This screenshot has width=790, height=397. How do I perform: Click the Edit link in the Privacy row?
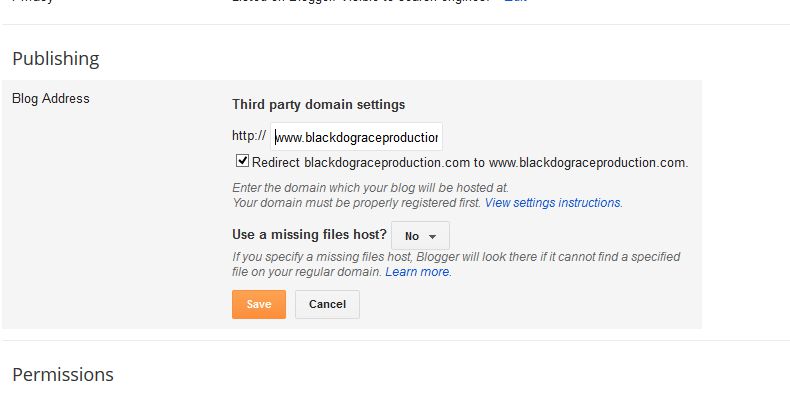tap(515, 2)
